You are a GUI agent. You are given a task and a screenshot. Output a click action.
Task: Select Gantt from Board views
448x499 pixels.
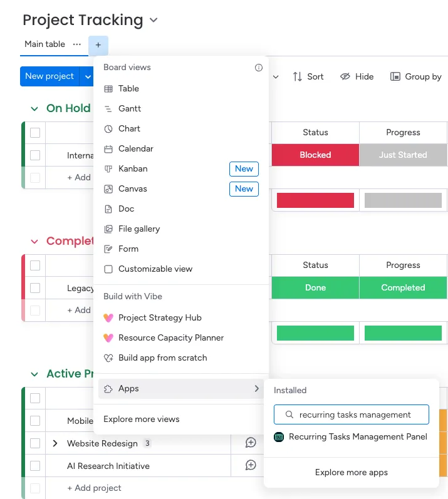click(181, 109)
